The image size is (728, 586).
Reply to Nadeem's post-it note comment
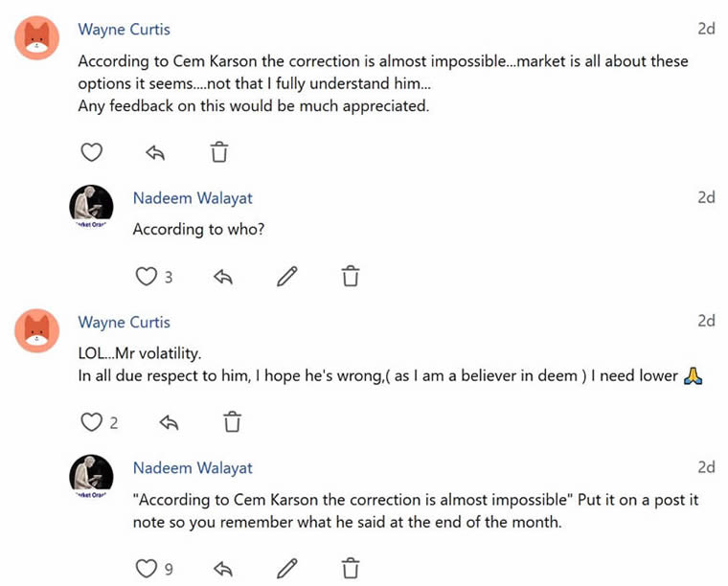point(223,569)
